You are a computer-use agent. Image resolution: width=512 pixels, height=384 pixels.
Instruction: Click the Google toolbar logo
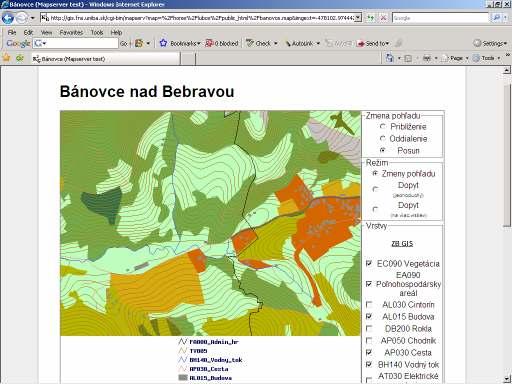18,43
